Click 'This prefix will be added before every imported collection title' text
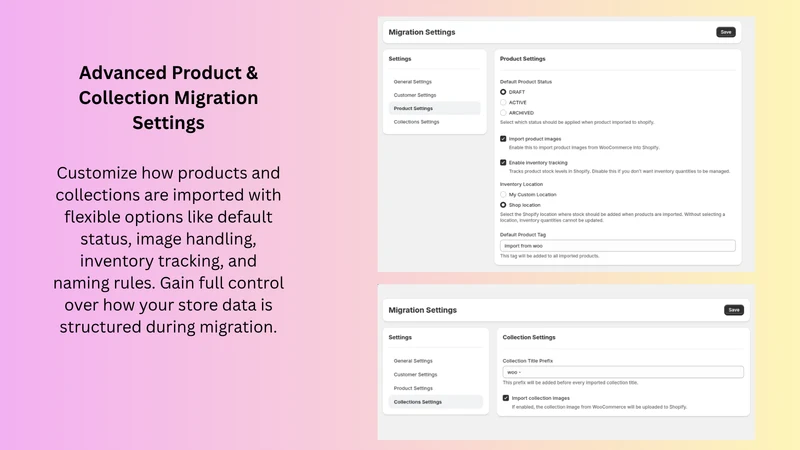The width and height of the screenshot is (800, 450). pos(570,383)
